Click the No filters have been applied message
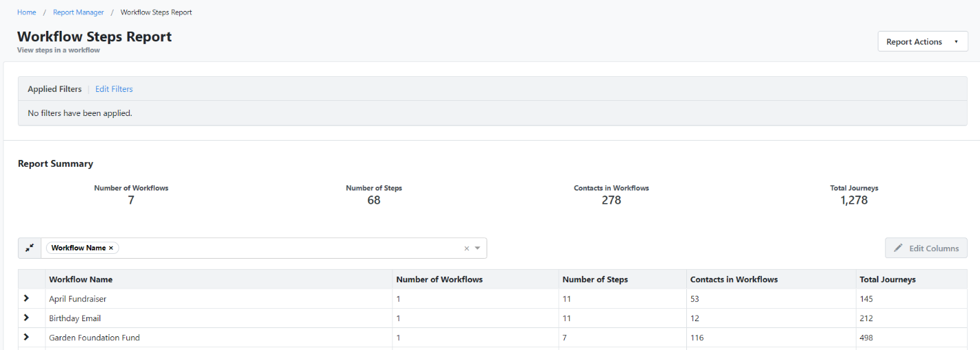980x350 pixels. (80, 113)
